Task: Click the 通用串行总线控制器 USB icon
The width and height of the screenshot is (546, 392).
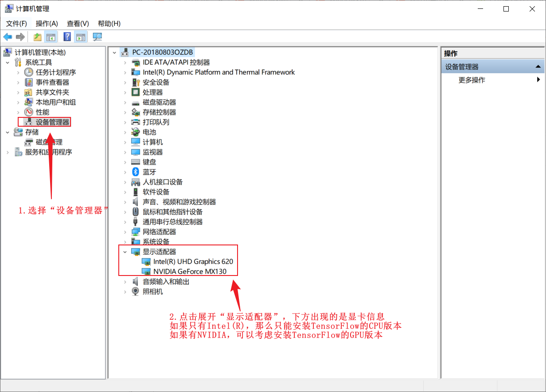Action: [x=136, y=222]
